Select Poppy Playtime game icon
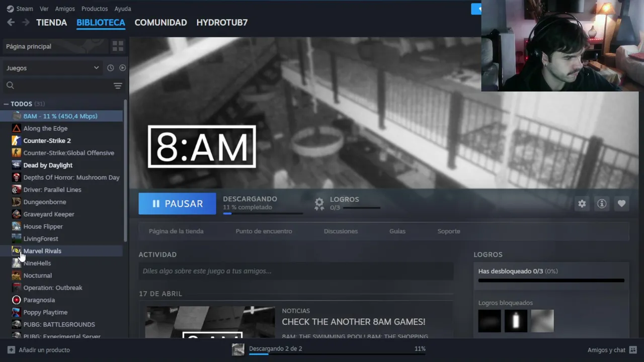644x362 pixels. [17, 312]
